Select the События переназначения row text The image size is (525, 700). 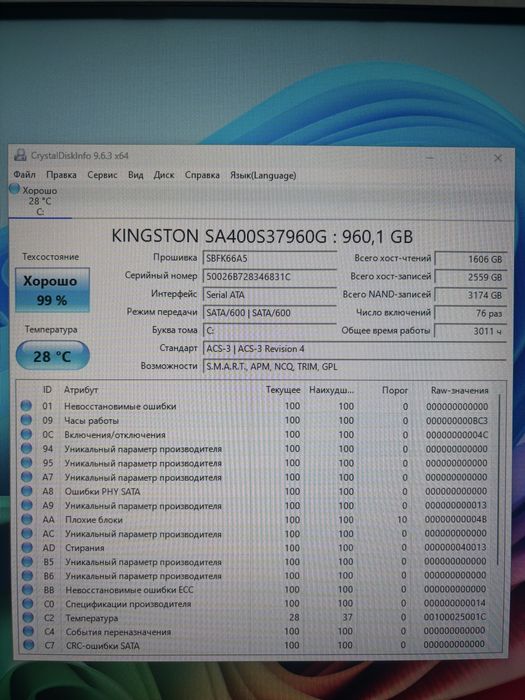[x=118, y=632]
